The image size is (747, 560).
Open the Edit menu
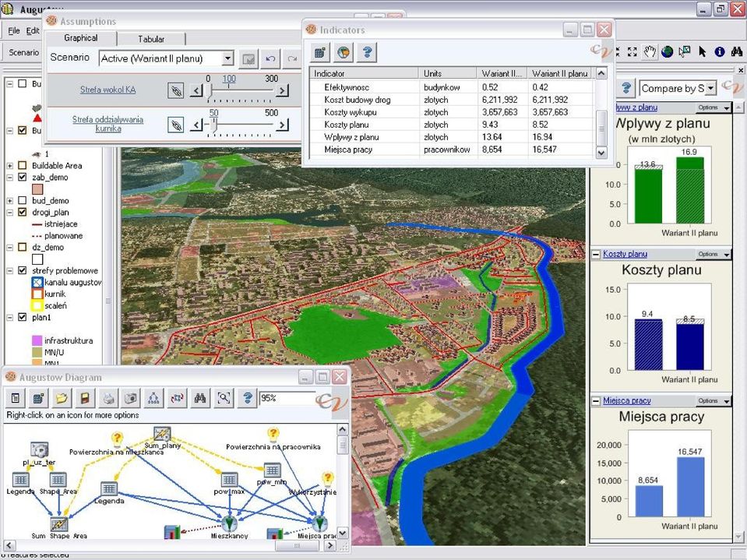(x=33, y=30)
